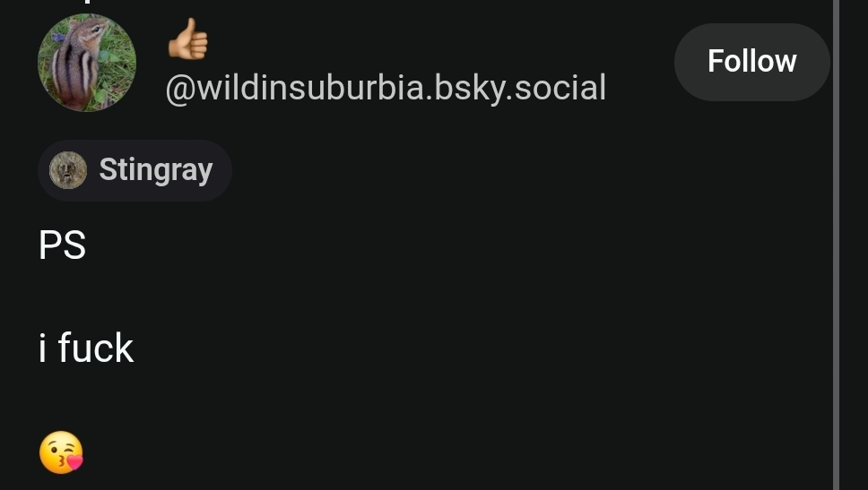Screen dimensions: 868x490
Task: Click the kissing face emoji
Action: point(61,452)
